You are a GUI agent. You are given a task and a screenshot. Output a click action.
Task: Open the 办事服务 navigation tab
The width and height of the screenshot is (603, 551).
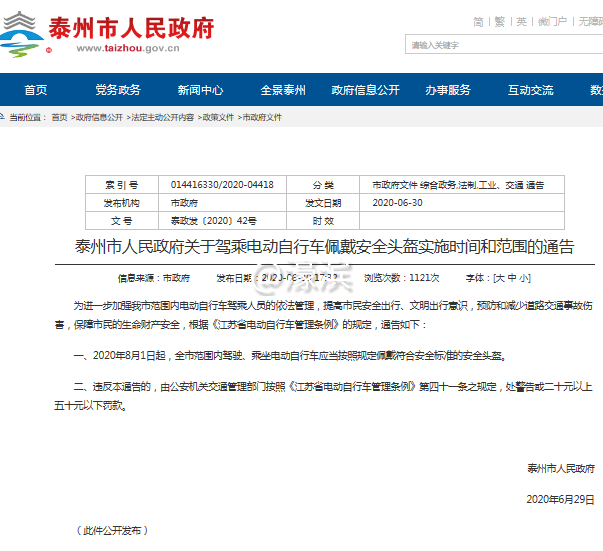point(447,90)
